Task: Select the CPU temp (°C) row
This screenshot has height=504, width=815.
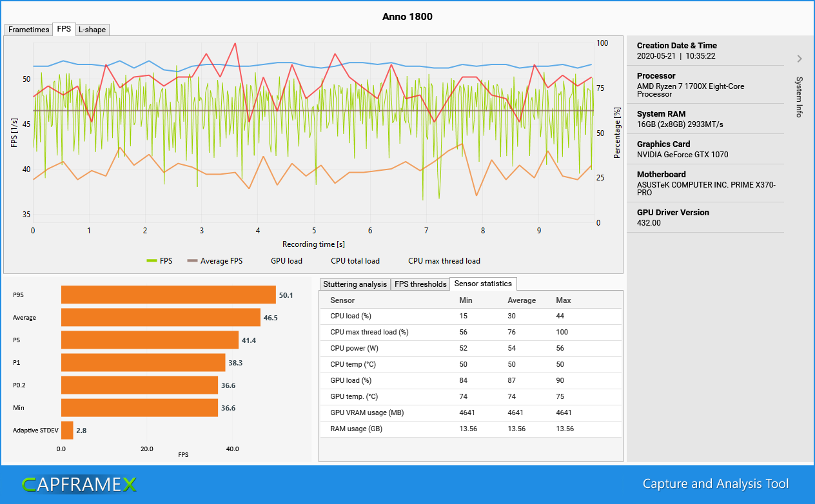Action: click(x=471, y=364)
